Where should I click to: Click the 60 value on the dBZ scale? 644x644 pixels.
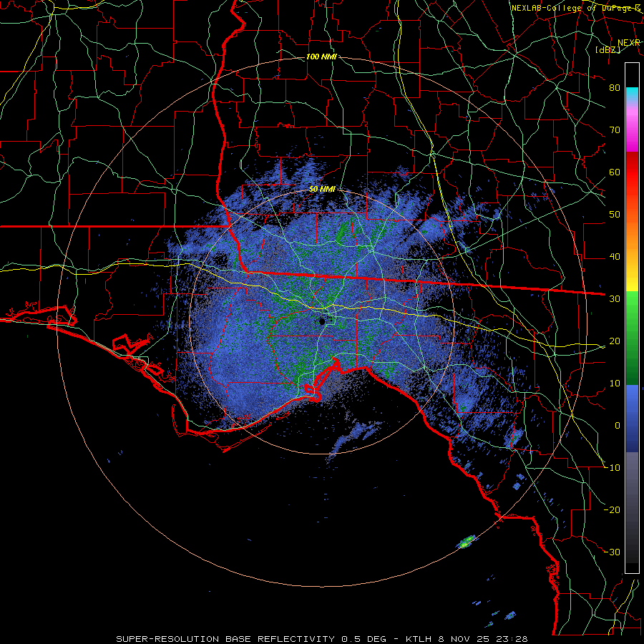click(615, 172)
